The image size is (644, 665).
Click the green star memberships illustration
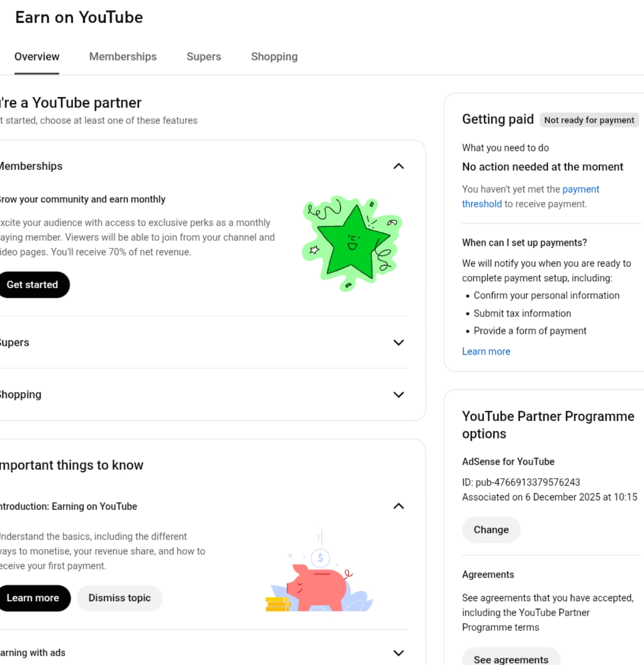(352, 243)
